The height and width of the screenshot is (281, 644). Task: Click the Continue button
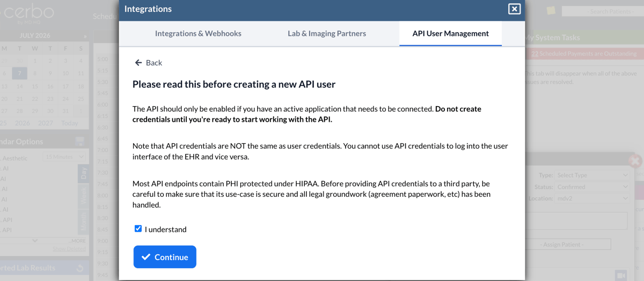click(x=165, y=257)
